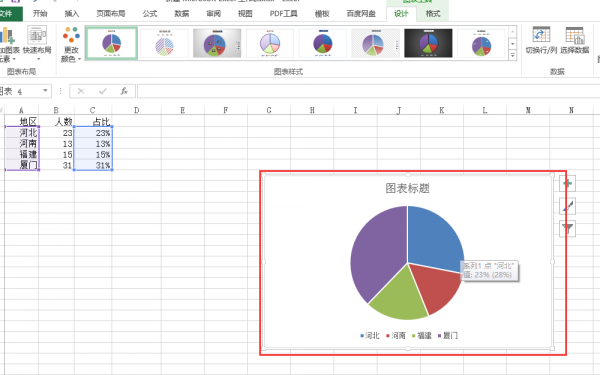Confirm entry with the checkmark icon

click(102, 91)
